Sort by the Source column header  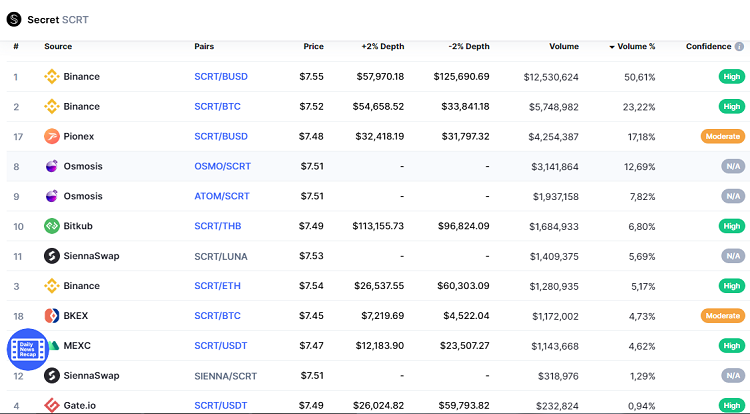tap(58, 46)
